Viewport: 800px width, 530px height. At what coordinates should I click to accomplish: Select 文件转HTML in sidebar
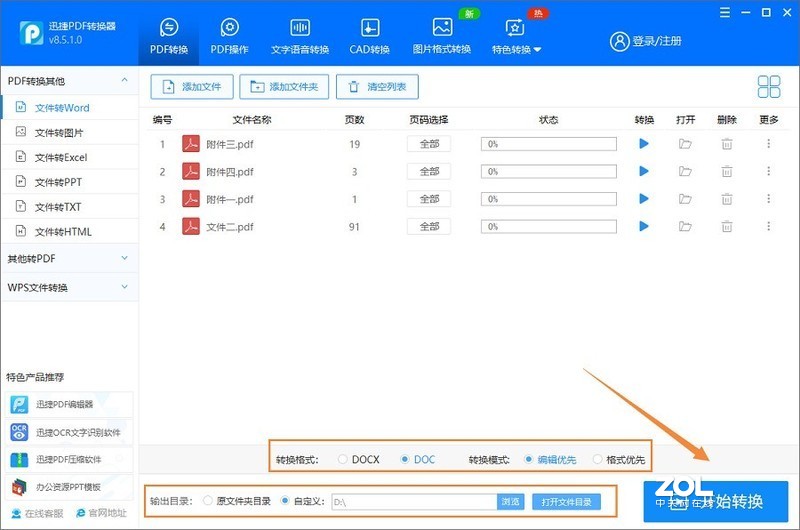(x=70, y=232)
